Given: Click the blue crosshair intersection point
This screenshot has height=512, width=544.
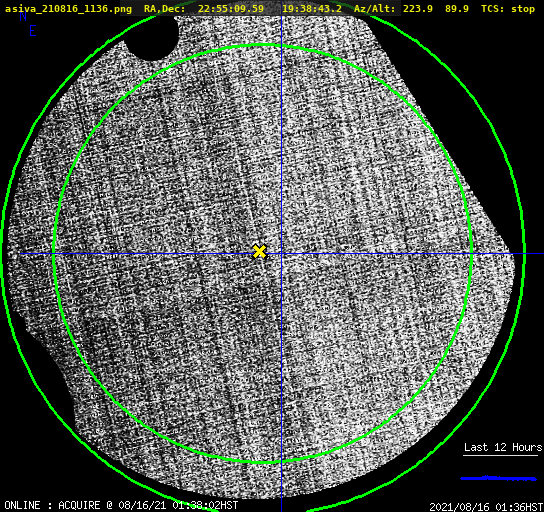Looking at the screenshot, I should point(281,254).
